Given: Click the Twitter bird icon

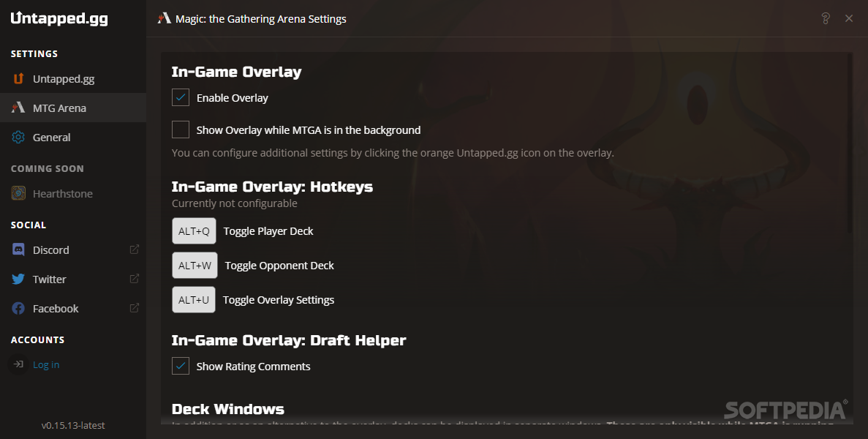Looking at the screenshot, I should [x=18, y=279].
